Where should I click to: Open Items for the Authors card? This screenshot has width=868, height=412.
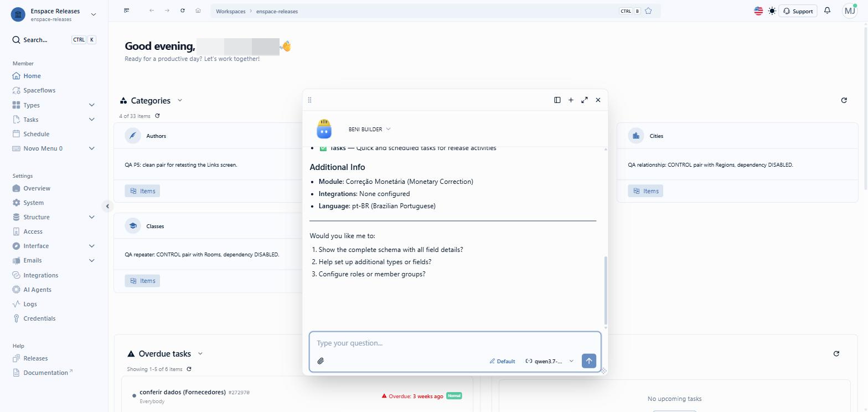click(142, 191)
